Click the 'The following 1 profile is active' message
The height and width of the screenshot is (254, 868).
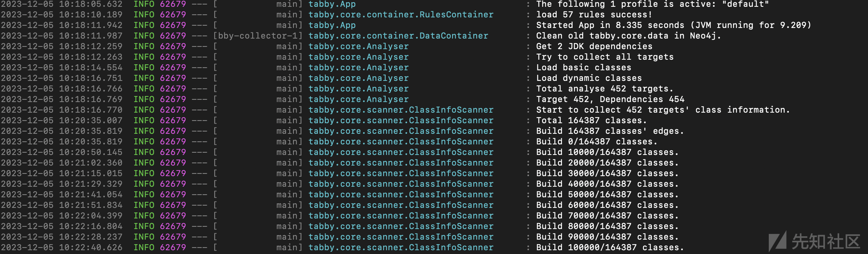tap(652, 4)
